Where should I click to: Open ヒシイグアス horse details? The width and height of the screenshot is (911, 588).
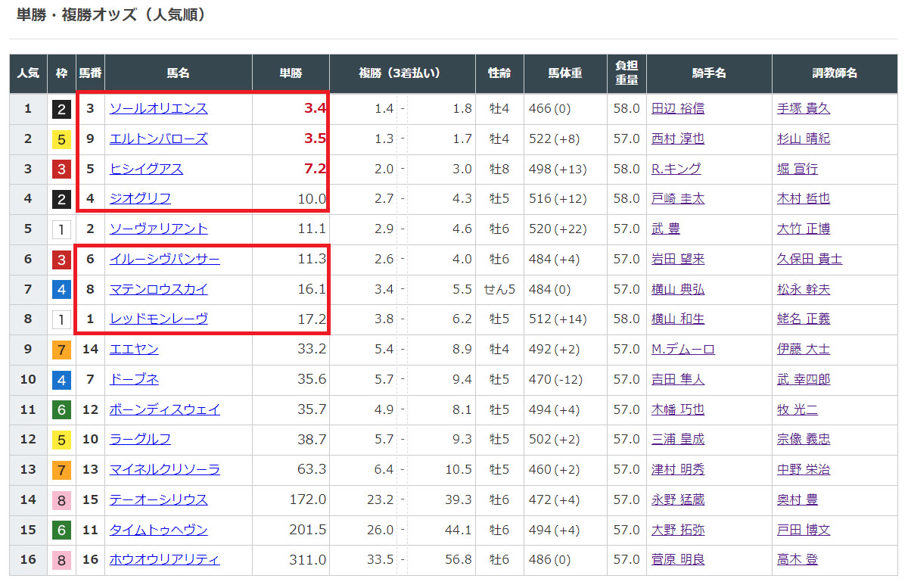[146, 169]
